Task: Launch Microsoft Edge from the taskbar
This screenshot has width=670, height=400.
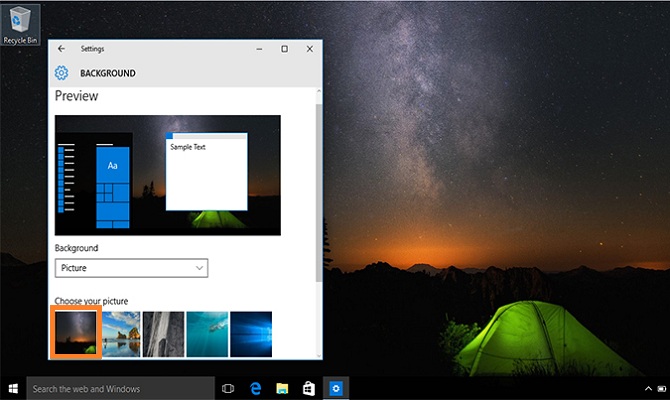Action: (256, 388)
